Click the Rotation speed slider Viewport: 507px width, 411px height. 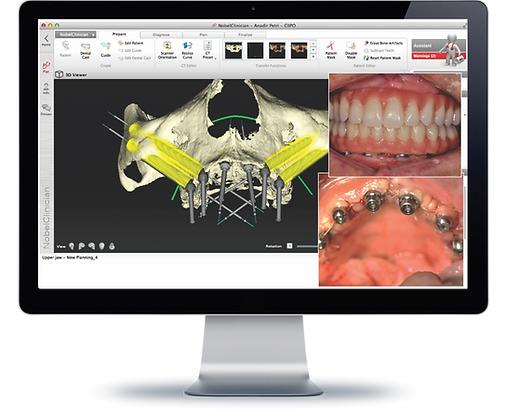[307, 246]
